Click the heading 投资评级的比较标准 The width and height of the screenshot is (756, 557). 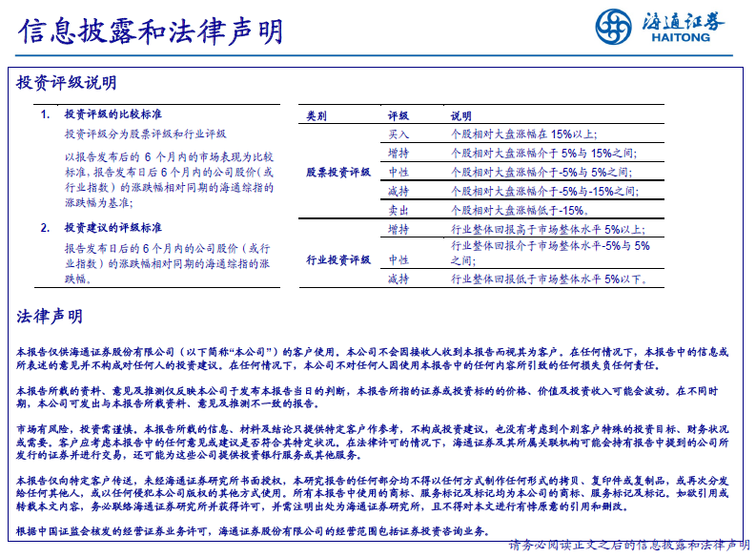[x=113, y=114]
